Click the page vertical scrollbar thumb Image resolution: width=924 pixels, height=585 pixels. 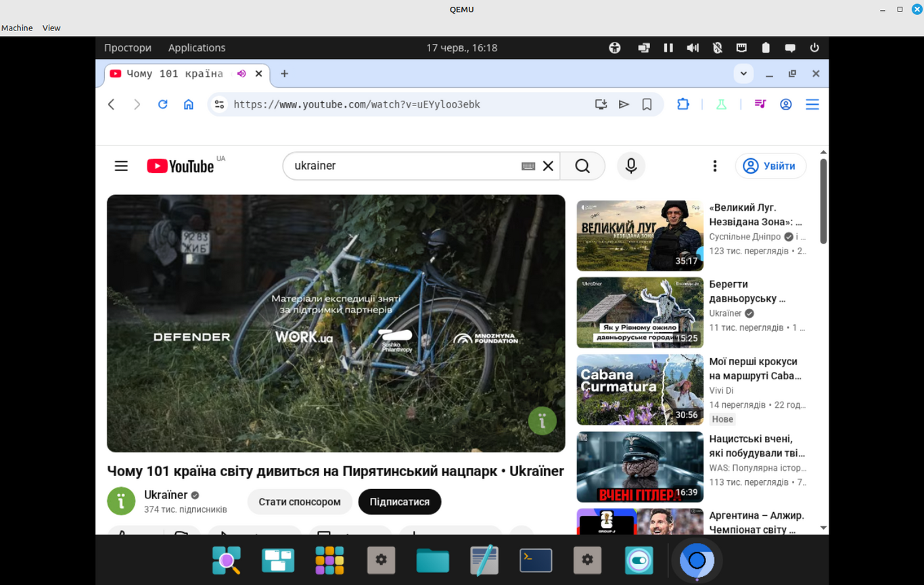click(x=823, y=201)
